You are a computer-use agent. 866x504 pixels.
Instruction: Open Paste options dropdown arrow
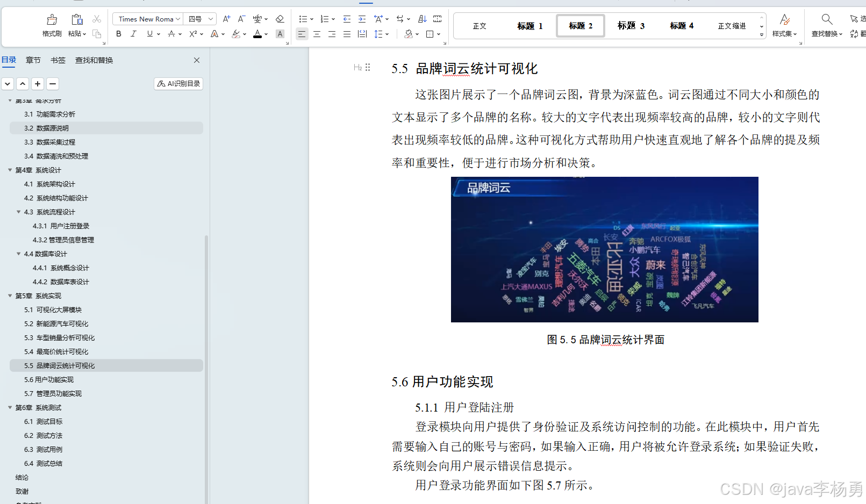coord(84,34)
